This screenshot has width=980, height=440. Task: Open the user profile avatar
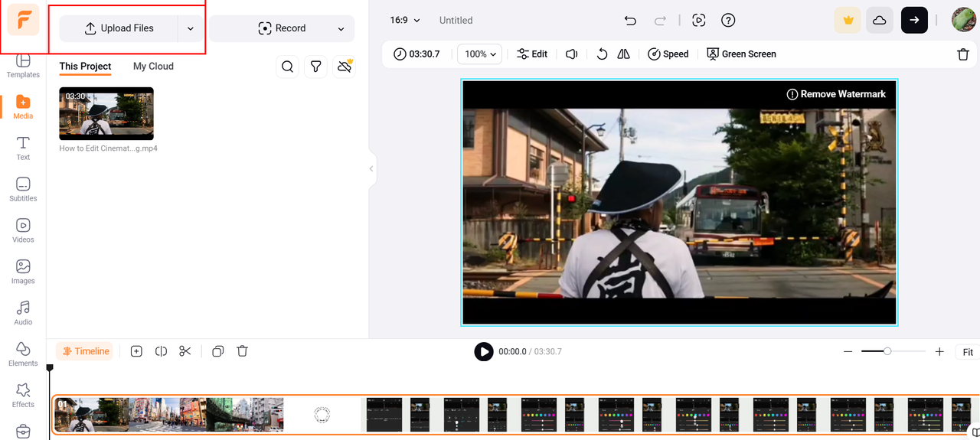(x=963, y=21)
